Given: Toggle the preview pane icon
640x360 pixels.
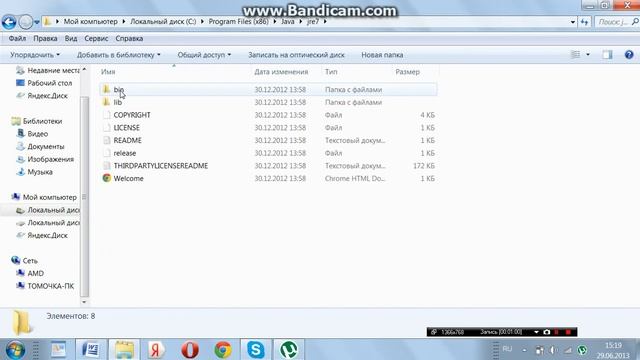Looking at the screenshot, I should click(607, 54).
